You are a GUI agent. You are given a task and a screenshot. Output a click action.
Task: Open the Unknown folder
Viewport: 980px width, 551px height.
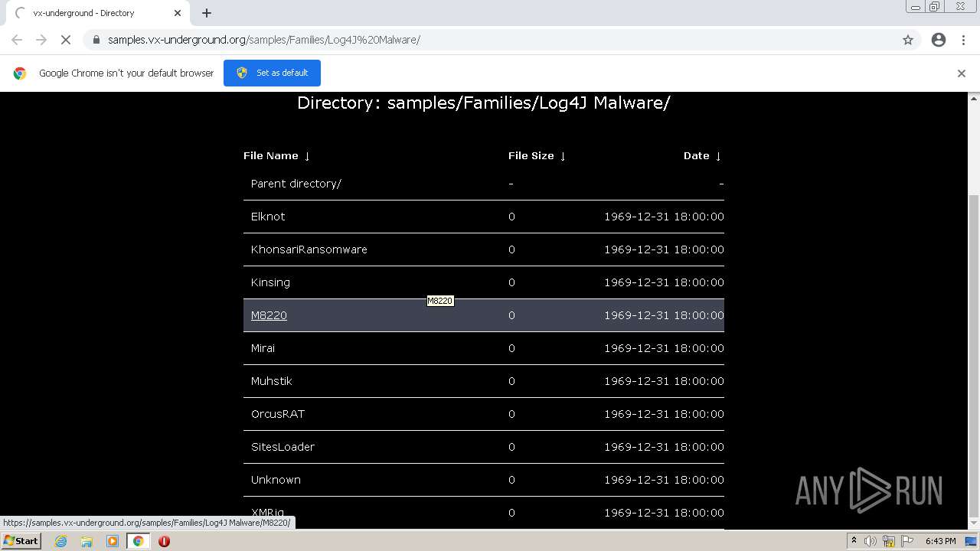click(x=276, y=480)
